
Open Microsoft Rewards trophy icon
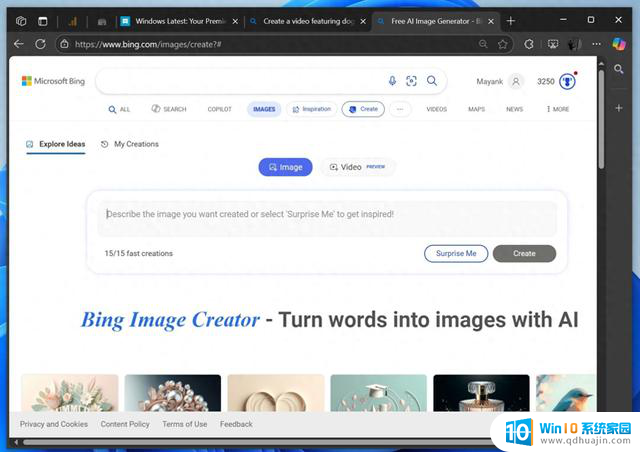(567, 81)
